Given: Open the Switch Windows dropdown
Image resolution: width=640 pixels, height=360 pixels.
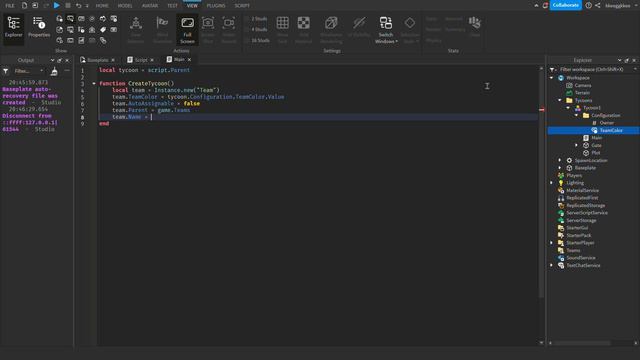Looking at the screenshot, I should 386,30.
